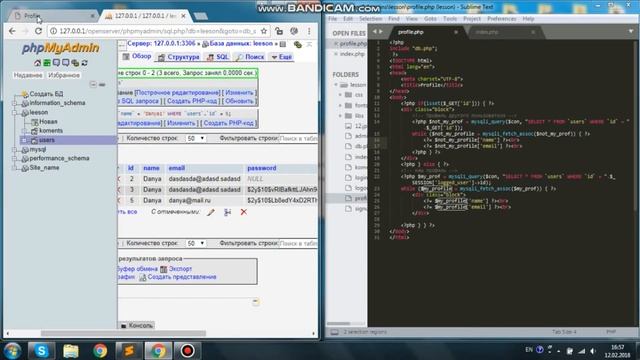Viewport: 640px width, 360px height.
Task: Click upper Фильтровать строки search field
Action: pos(298,138)
